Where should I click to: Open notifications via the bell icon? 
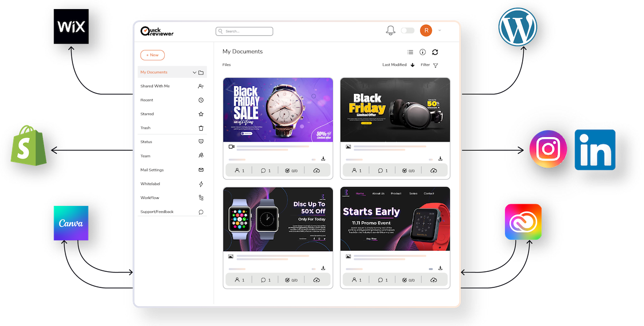(x=390, y=31)
